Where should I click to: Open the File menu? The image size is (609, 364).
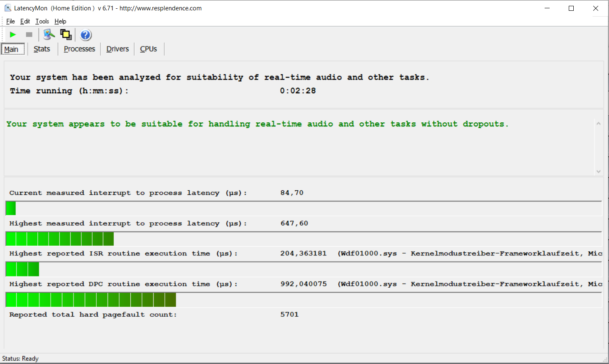(x=10, y=22)
